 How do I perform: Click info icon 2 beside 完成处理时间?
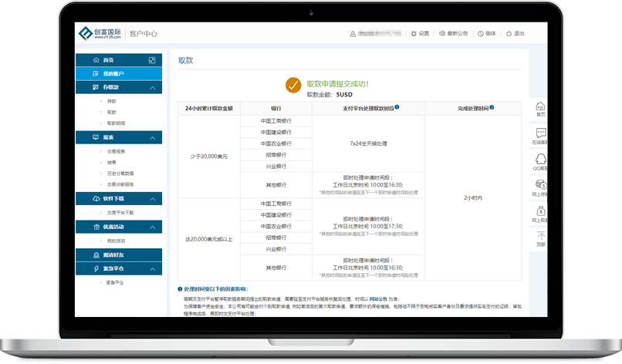click(492, 107)
